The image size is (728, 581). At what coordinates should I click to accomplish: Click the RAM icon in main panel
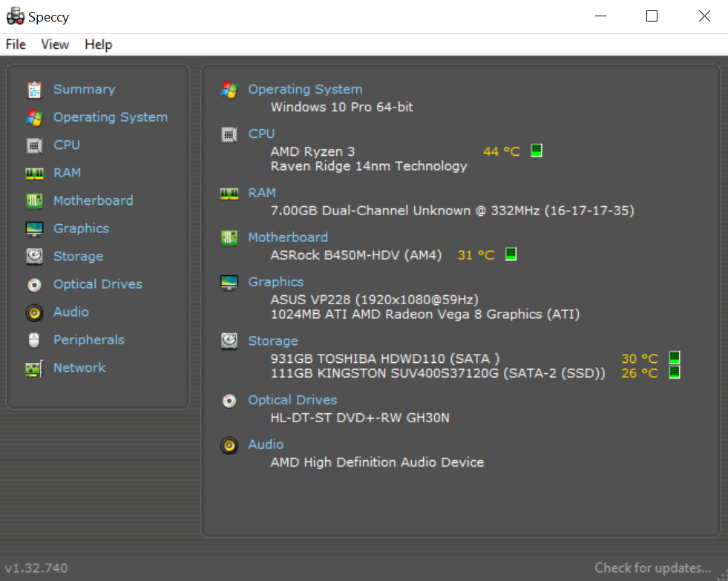point(229,194)
